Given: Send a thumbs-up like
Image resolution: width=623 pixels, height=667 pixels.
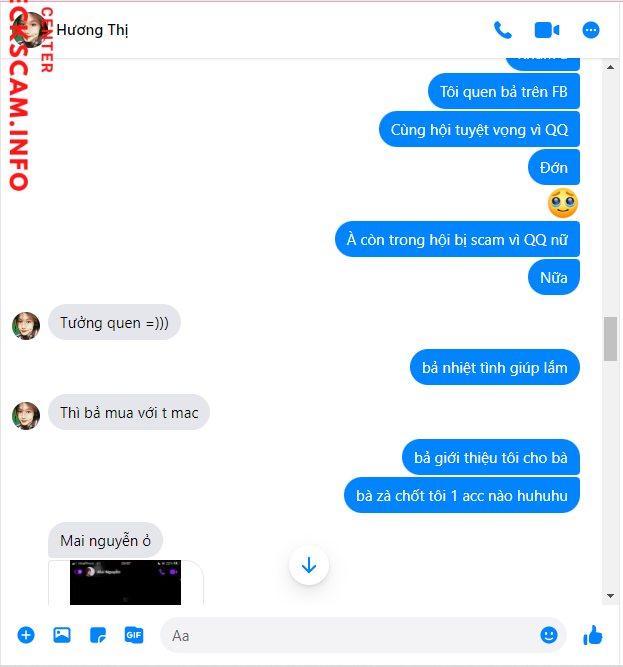Looking at the screenshot, I should pos(593,635).
